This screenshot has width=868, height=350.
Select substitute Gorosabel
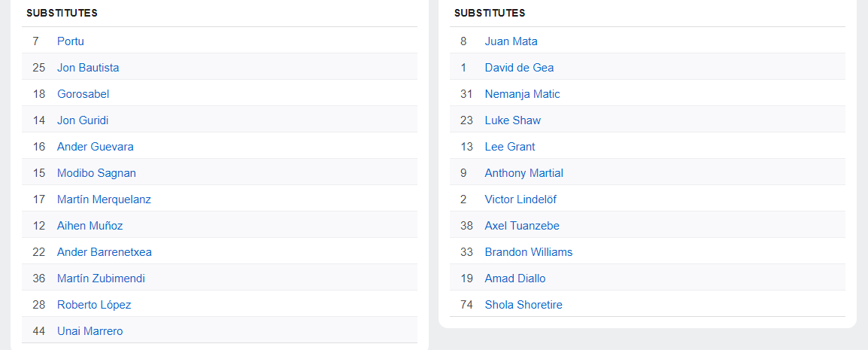tap(83, 94)
